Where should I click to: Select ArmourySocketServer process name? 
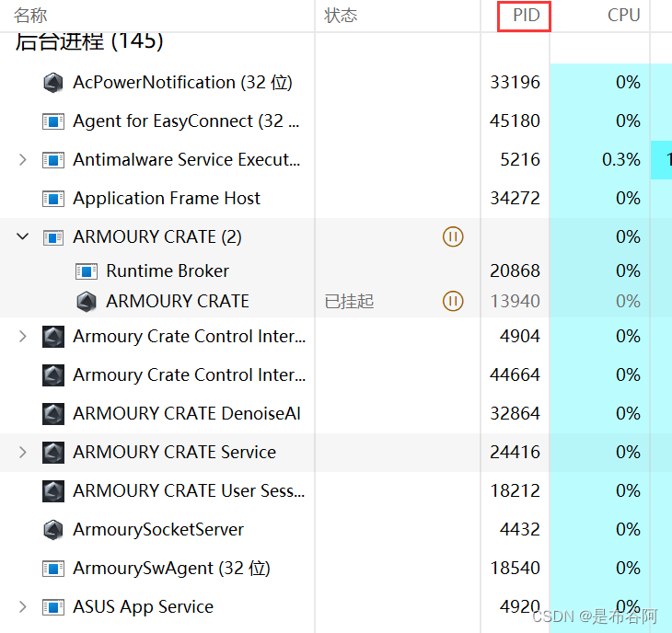[158, 530]
